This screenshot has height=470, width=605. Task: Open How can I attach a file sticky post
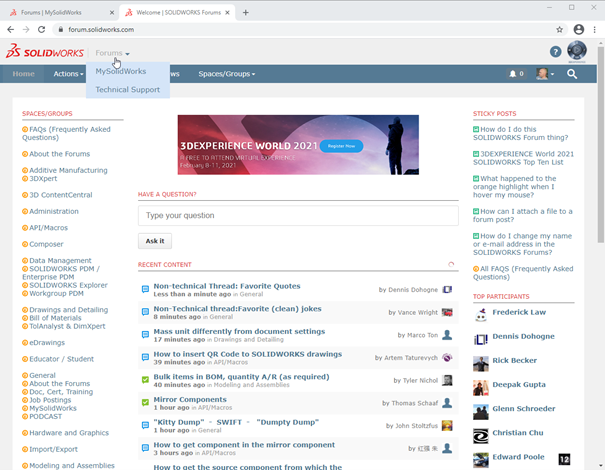click(x=523, y=215)
